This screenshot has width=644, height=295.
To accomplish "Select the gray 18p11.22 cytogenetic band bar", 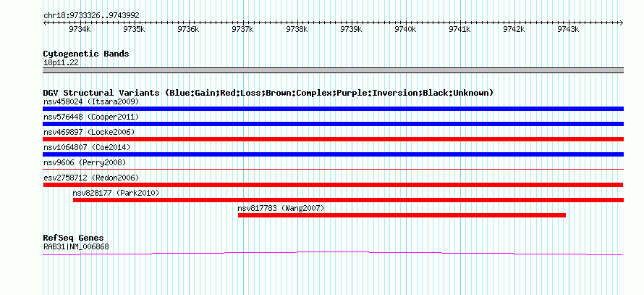I will (333, 70).
